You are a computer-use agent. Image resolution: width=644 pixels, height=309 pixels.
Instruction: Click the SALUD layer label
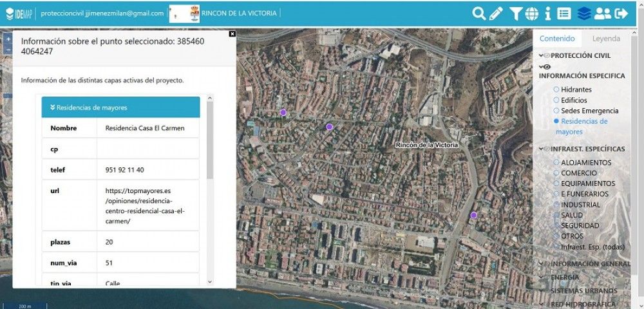(572, 215)
